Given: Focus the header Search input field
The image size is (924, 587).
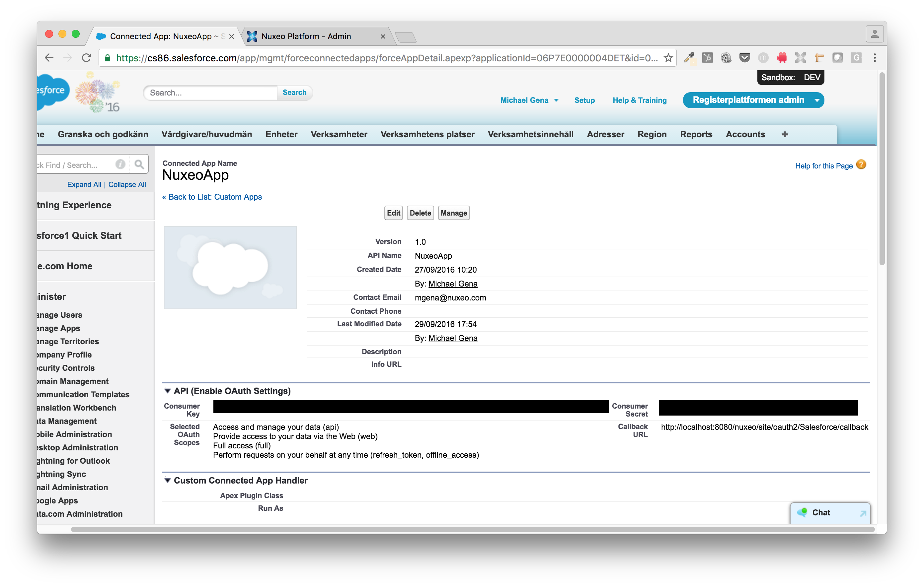Looking at the screenshot, I should [211, 93].
